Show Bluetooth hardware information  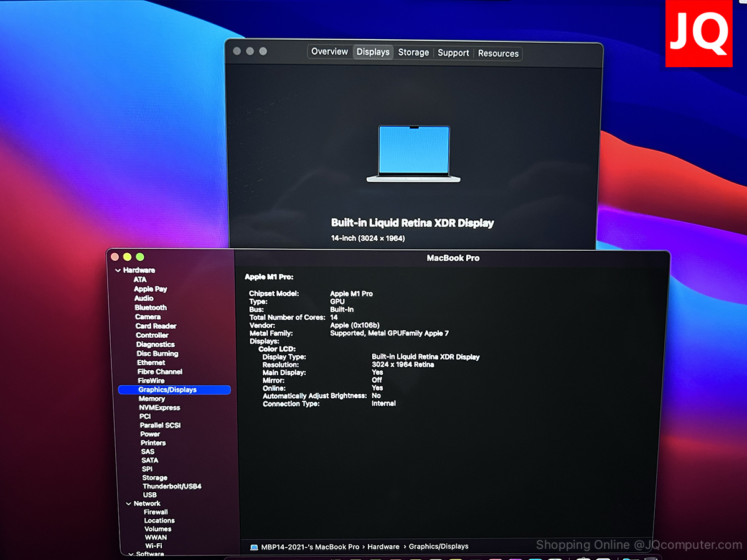coord(151,307)
